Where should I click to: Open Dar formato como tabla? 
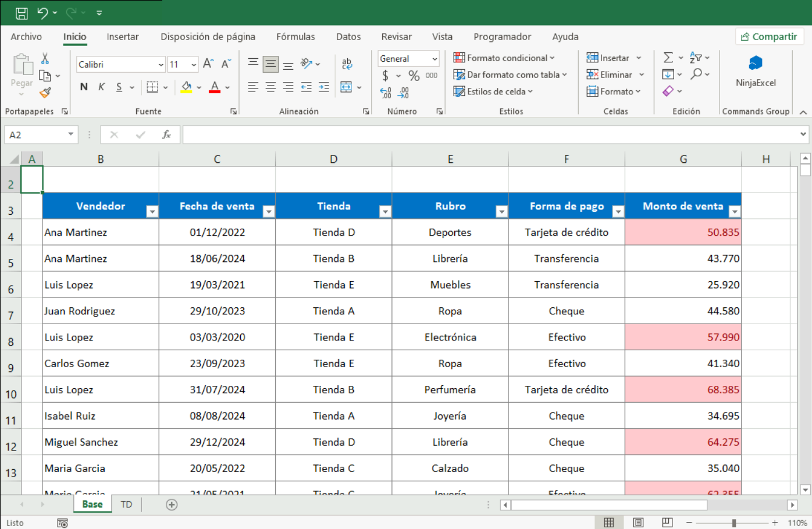pos(510,74)
